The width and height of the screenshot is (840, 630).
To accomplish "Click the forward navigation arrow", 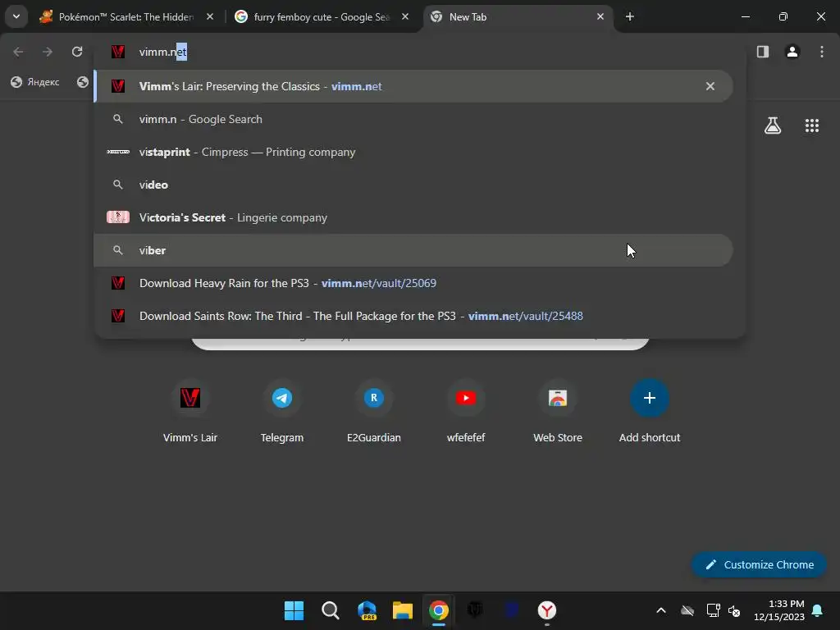I will coord(48,52).
